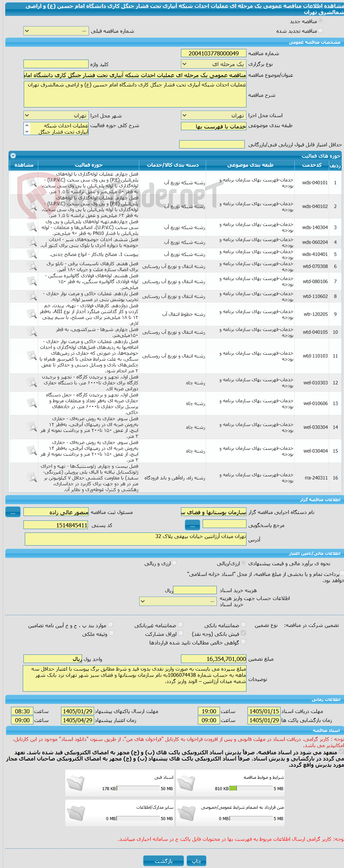Toggle the اوراق مشارکت checkbox
The image size is (344, 868).
[180, 633]
